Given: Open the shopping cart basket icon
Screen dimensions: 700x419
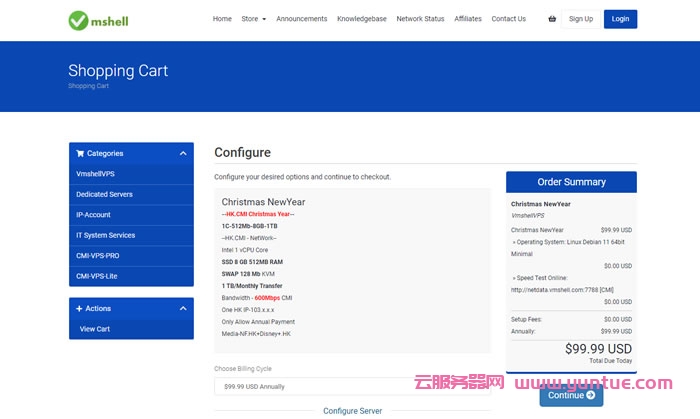Looking at the screenshot, I should [552, 19].
